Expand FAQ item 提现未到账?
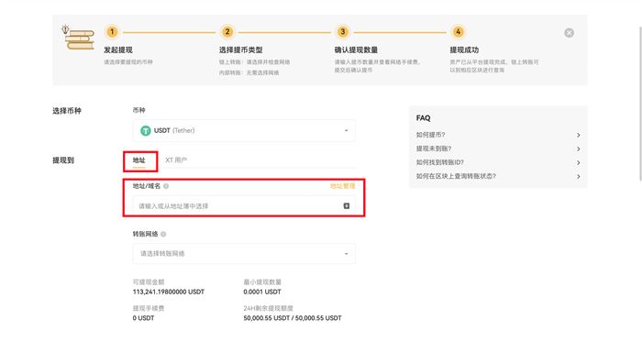This screenshot has width=642, height=364. coord(498,149)
